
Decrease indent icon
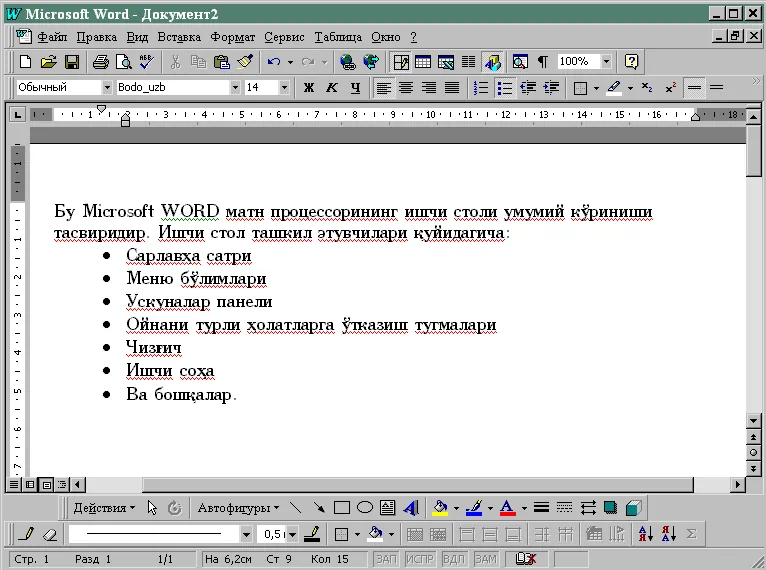coord(528,88)
